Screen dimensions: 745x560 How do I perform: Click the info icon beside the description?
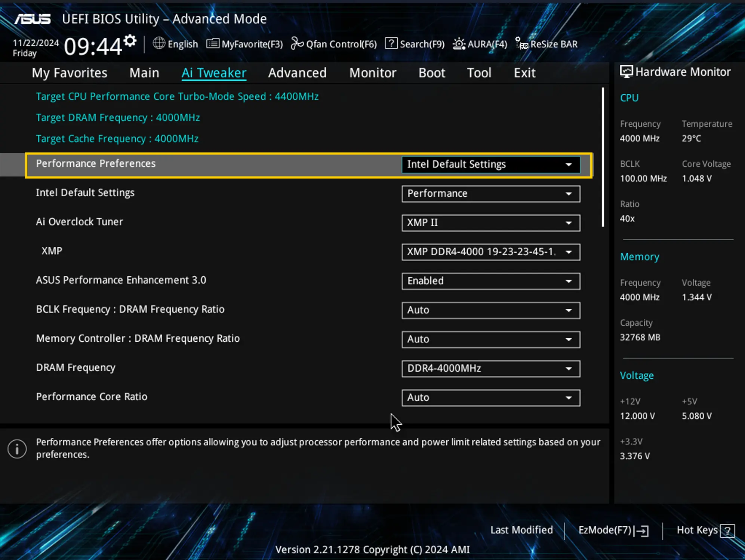point(17,448)
